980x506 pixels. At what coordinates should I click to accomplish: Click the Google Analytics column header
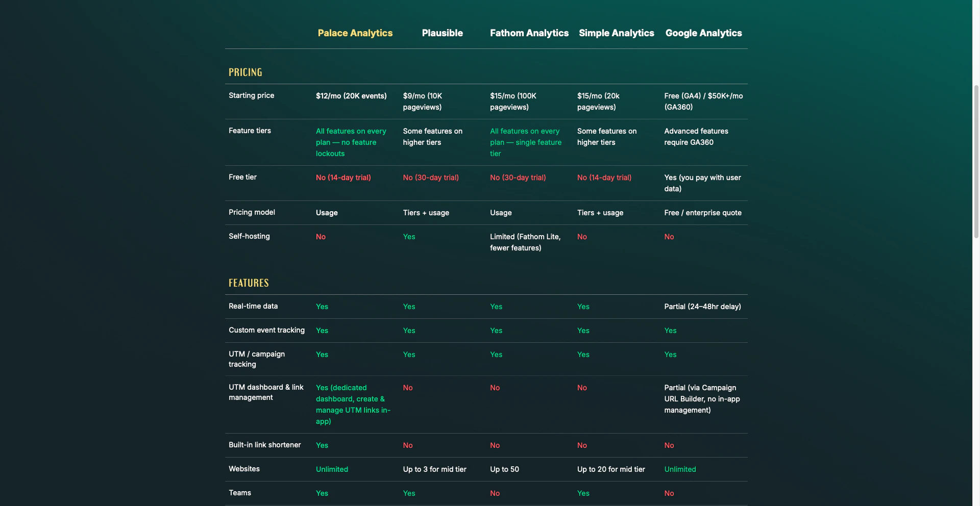[x=704, y=33]
